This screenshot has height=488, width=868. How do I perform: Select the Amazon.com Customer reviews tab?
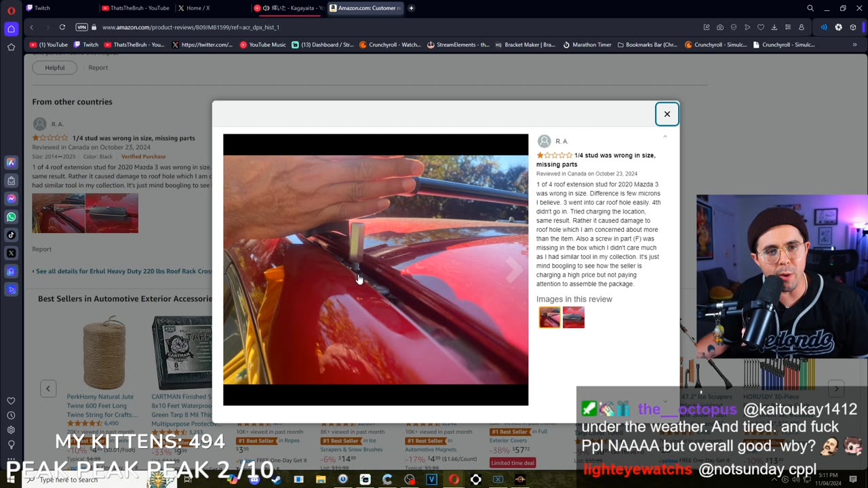(x=365, y=8)
